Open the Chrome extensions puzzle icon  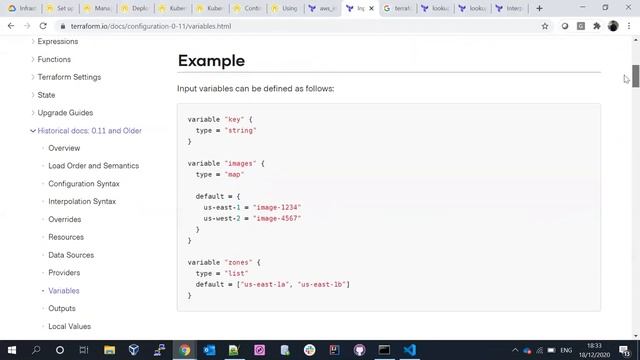tap(597, 26)
